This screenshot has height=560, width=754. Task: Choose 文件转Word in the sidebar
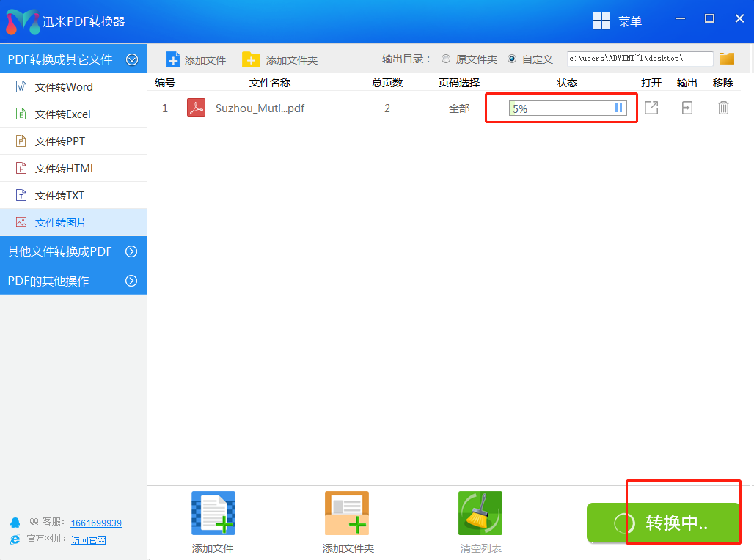[64, 87]
